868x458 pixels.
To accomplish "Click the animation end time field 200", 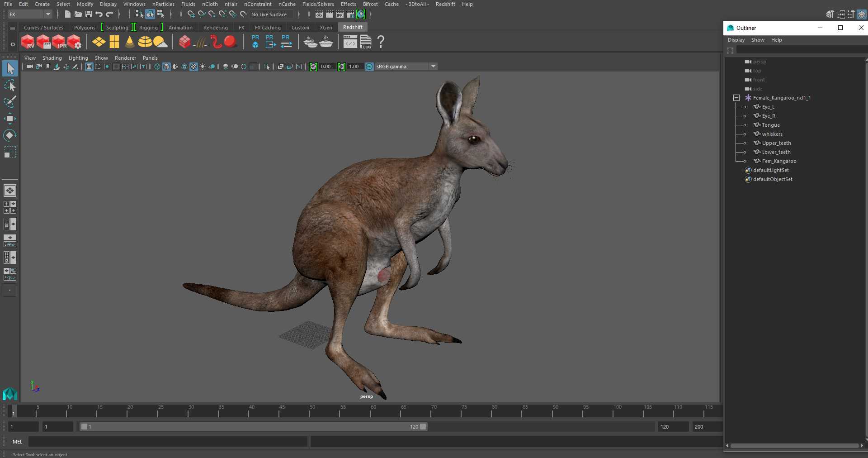I will coord(707,427).
